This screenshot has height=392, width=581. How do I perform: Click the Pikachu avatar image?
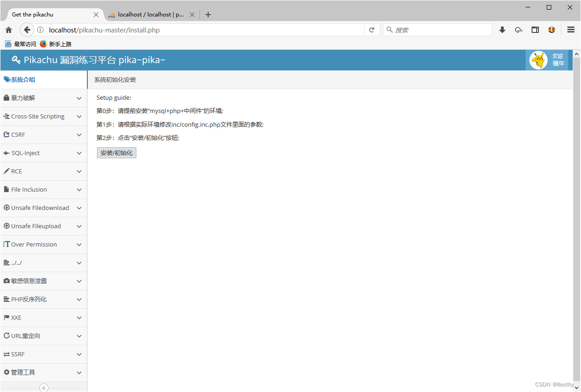tap(538, 60)
